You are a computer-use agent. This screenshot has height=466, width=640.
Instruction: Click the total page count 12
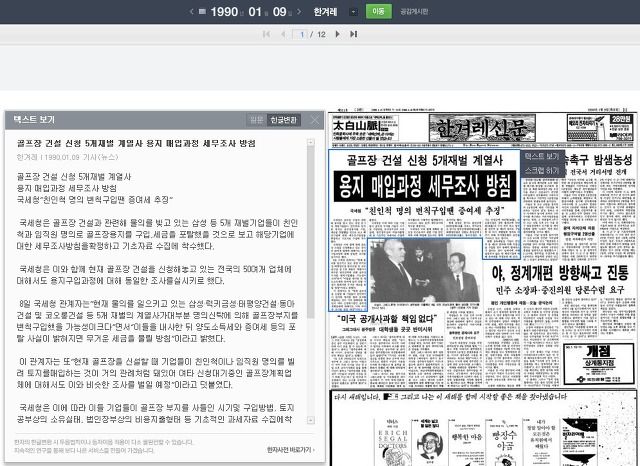pos(321,35)
